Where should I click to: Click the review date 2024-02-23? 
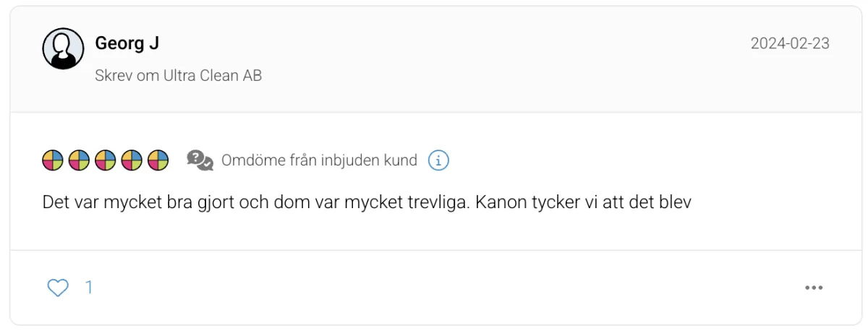(790, 43)
